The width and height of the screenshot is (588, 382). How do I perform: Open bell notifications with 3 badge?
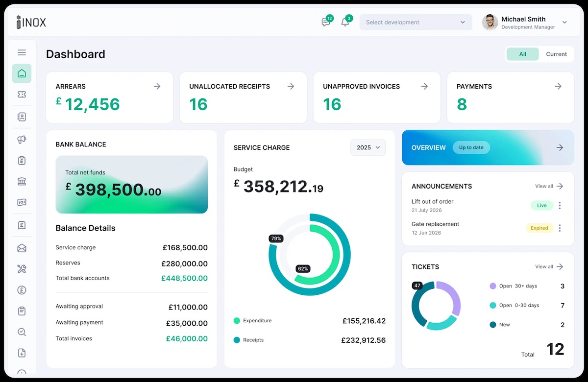[x=345, y=22]
